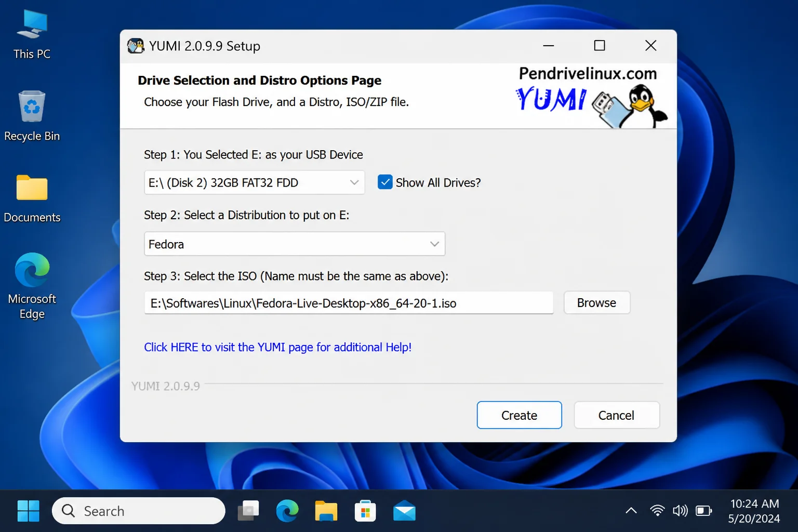Open the clock showing 10:24 AM

(754, 511)
